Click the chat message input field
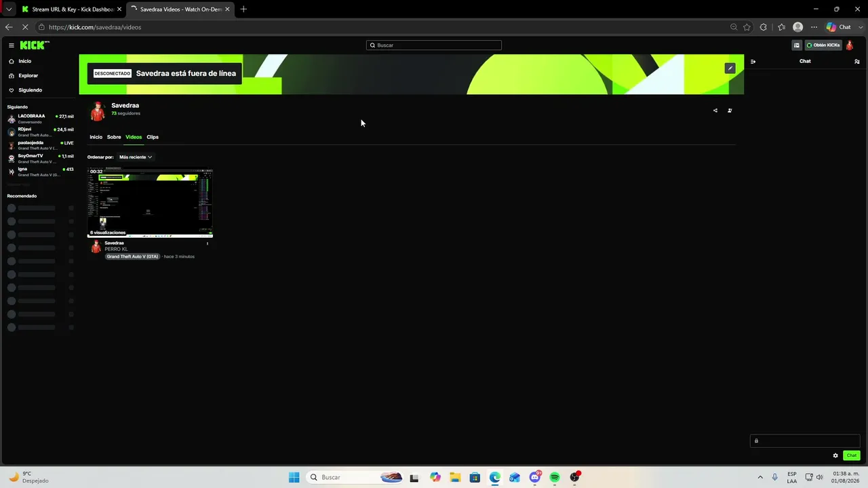Image resolution: width=868 pixels, height=488 pixels. pos(805,441)
